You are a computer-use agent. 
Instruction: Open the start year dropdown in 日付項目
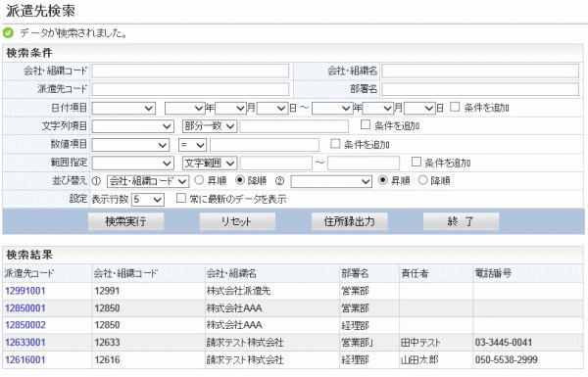click(x=185, y=109)
